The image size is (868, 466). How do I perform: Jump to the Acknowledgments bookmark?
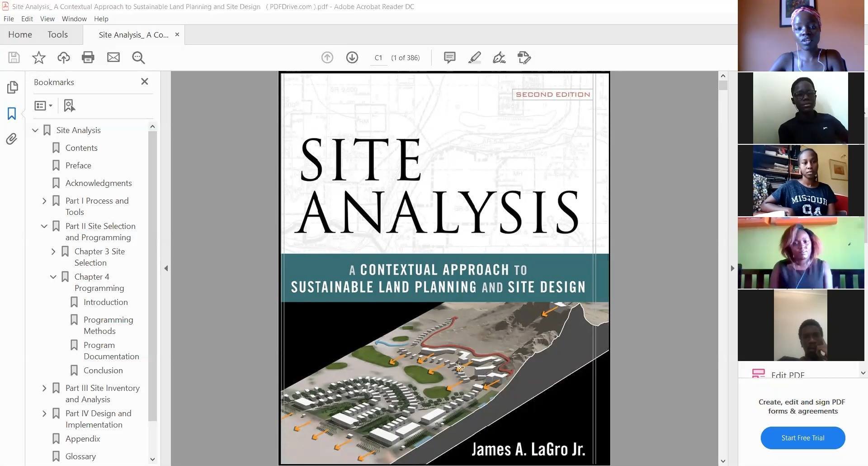coord(99,183)
